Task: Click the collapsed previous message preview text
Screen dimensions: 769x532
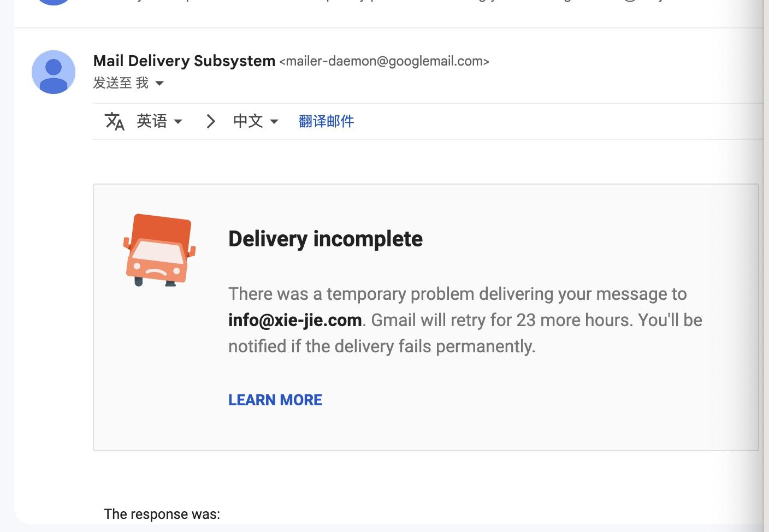Action: [x=382, y=2]
